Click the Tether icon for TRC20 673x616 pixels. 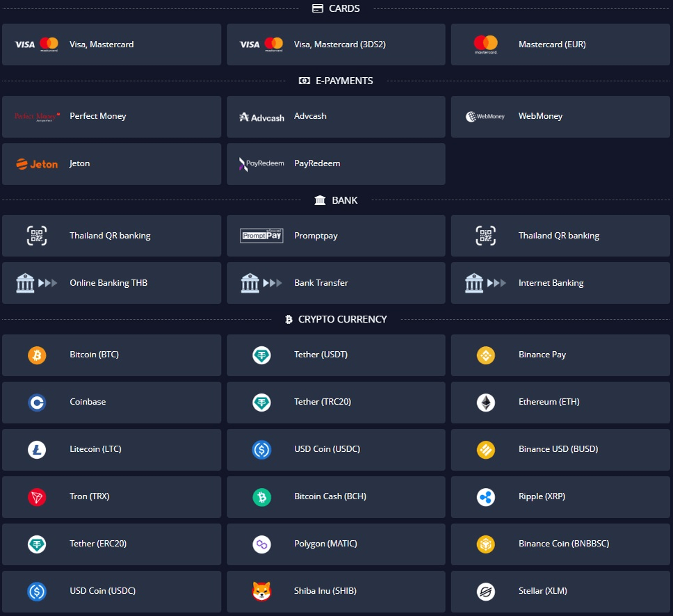coord(261,403)
